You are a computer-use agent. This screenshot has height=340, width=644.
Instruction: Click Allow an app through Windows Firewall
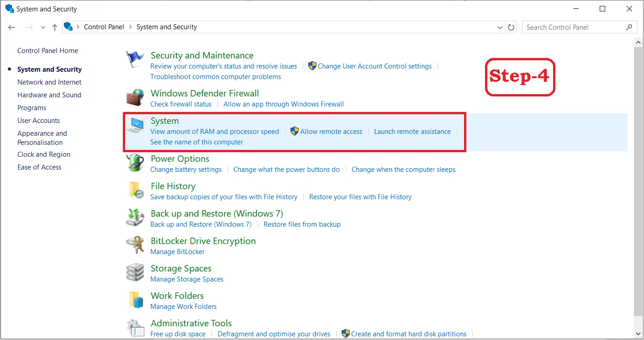284,104
